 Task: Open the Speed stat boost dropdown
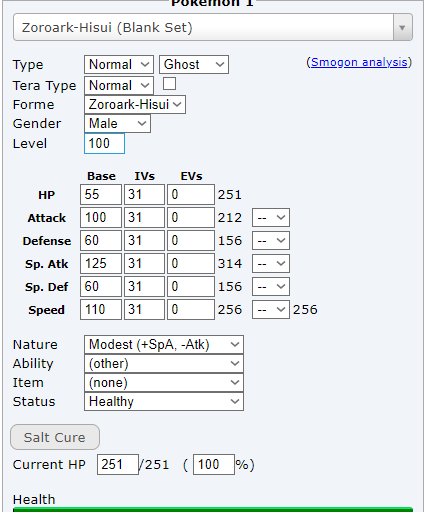pyautogui.click(x=271, y=310)
